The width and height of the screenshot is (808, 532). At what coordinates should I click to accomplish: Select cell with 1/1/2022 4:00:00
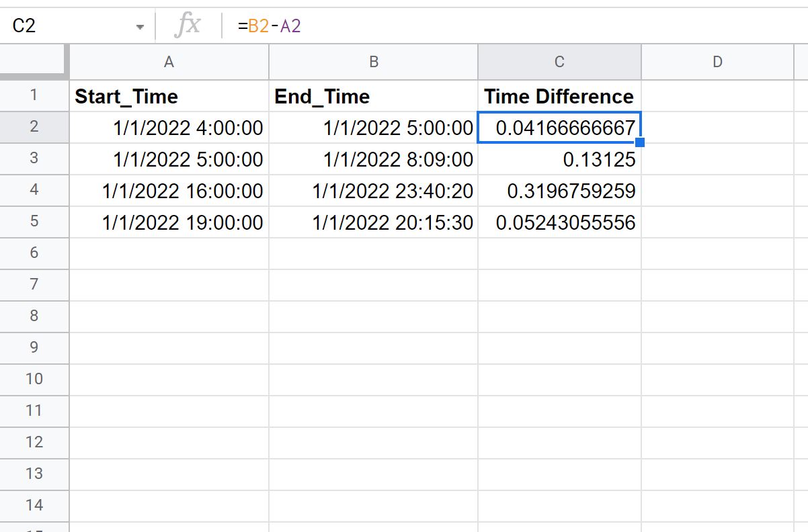(x=169, y=128)
